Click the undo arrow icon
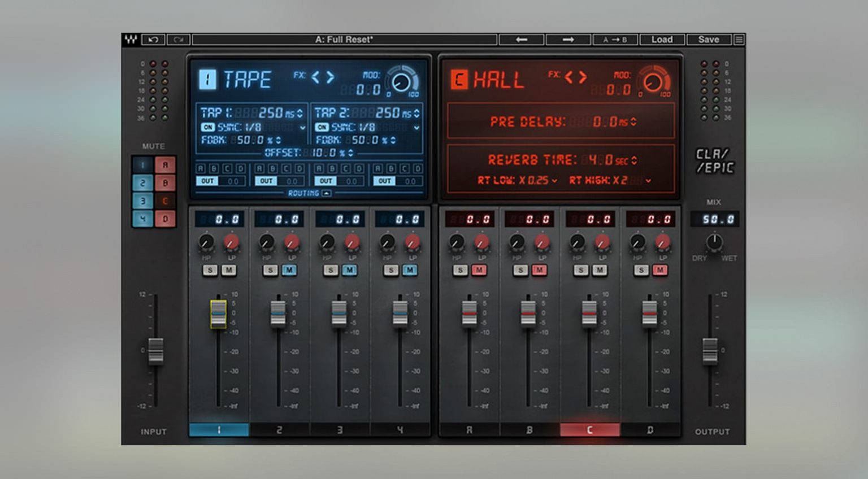 [x=153, y=40]
